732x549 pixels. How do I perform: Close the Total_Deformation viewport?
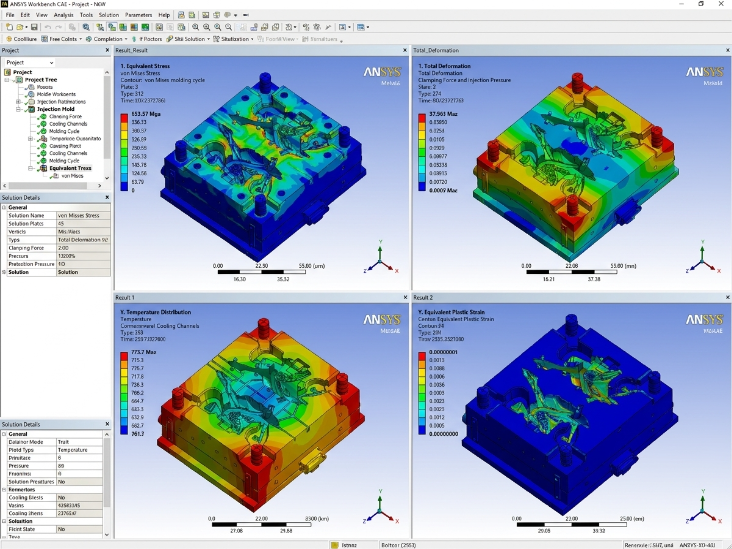coord(727,50)
